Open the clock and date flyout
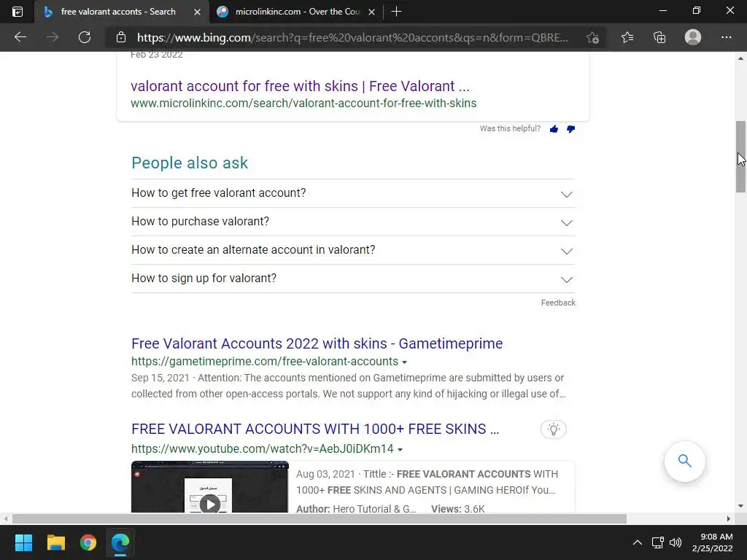The width and height of the screenshot is (747, 560). point(712,542)
